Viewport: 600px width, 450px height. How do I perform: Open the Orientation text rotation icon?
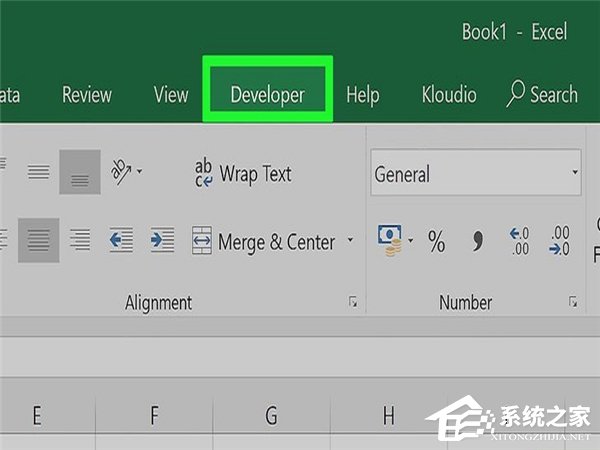tap(121, 172)
